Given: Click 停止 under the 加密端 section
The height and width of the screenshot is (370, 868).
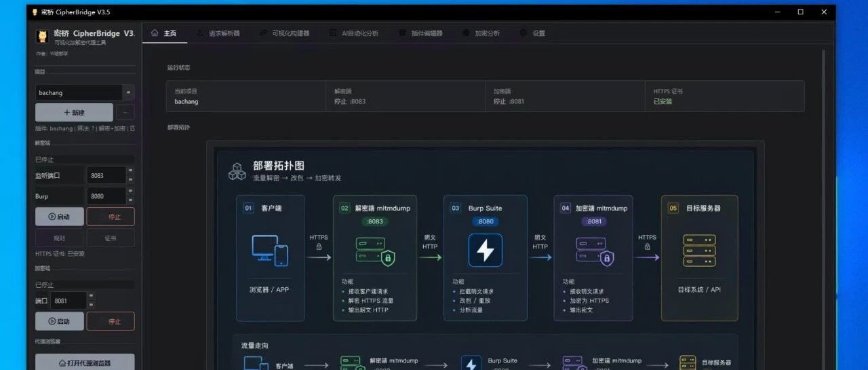Looking at the screenshot, I should pos(111,321).
